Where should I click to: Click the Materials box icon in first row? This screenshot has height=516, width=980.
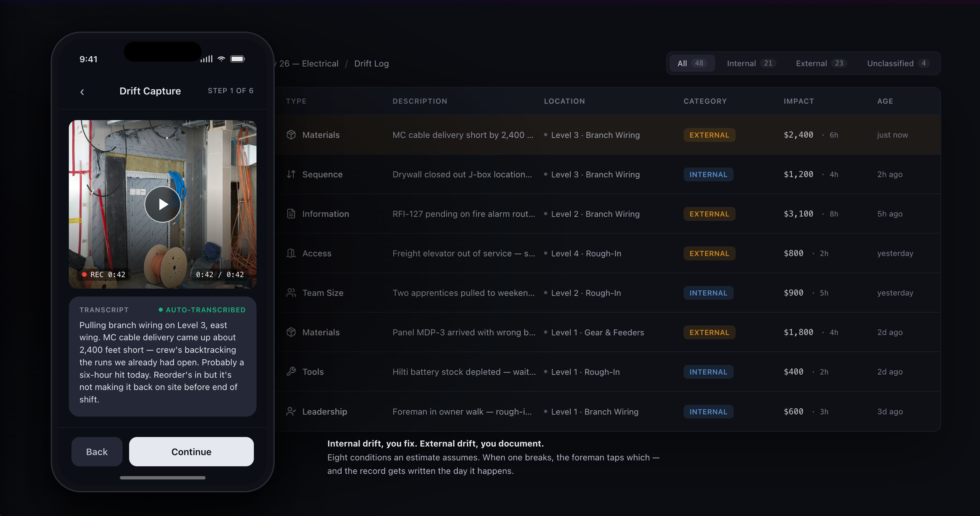pos(291,135)
